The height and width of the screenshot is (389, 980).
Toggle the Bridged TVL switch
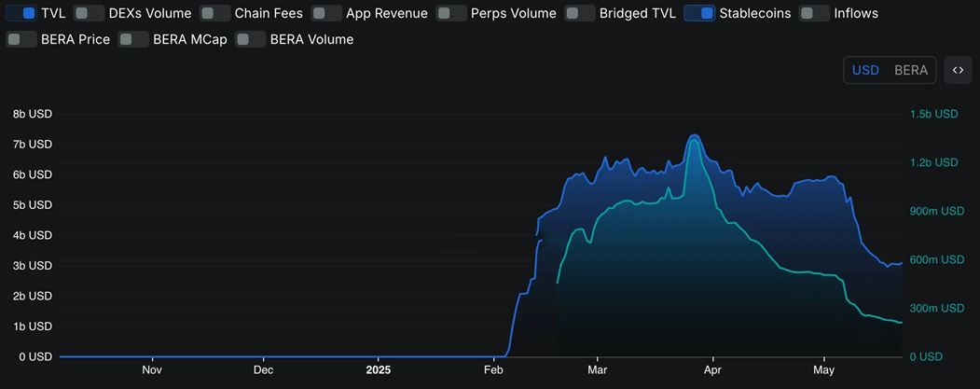[x=579, y=13]
